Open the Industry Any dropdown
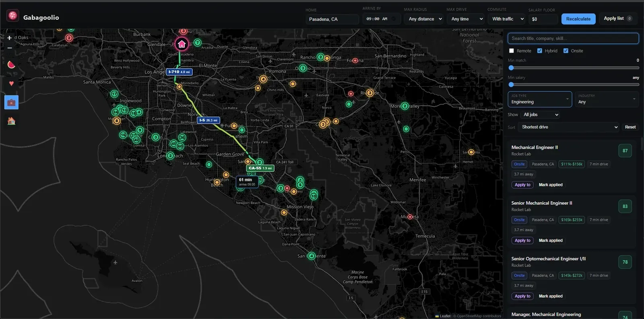644x319 pixels. pos(607,99)
